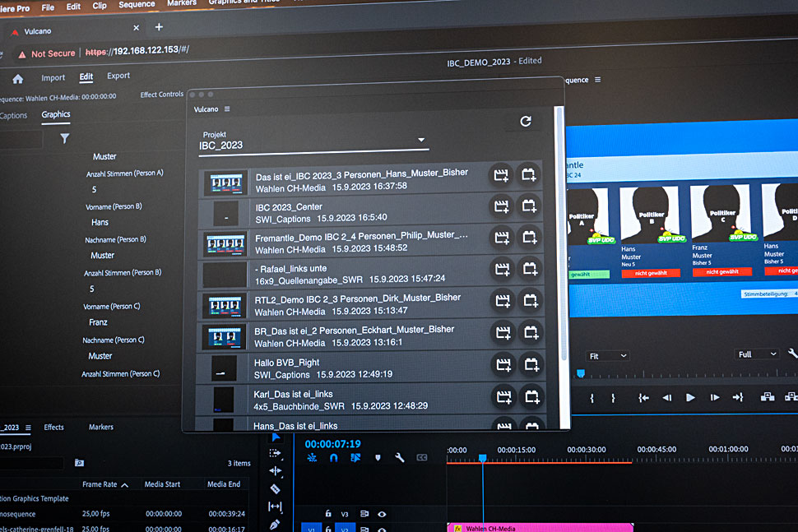Add Das ist ei_IBC 2023_3 Personen to project bin
The width and height of the screenshot is (798, 532).
(529, 174)
